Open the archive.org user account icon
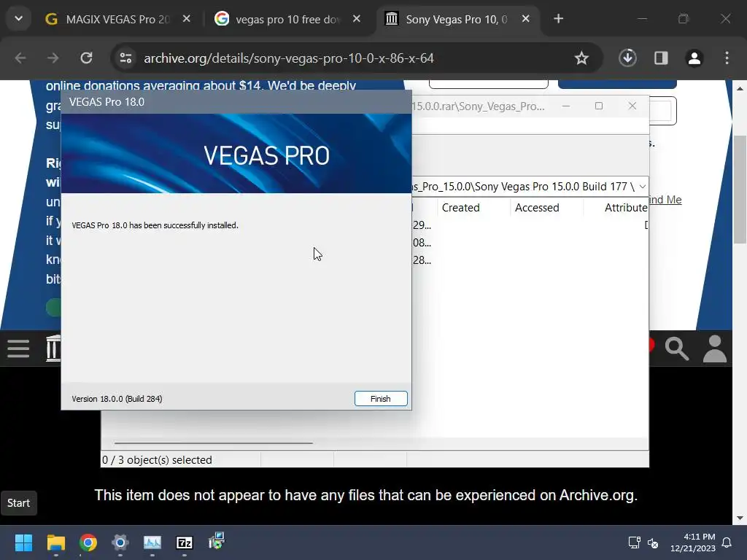 (x=715, y=349)
